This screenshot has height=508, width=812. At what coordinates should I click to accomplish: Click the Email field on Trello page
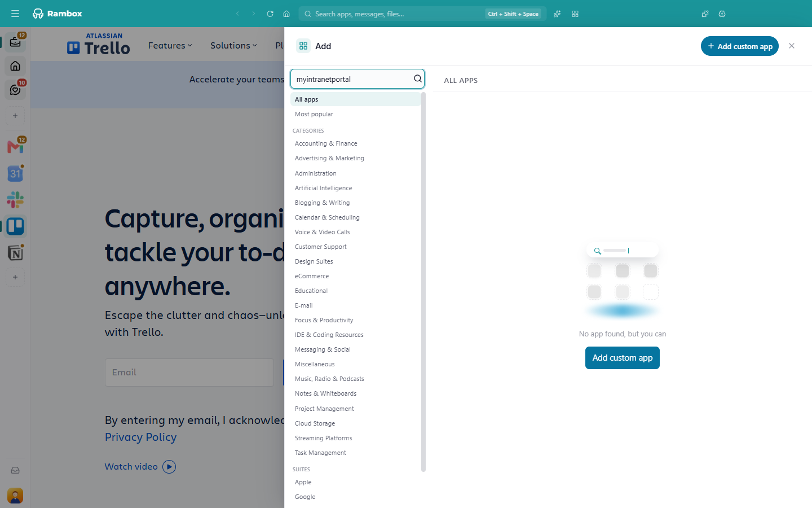[x=189, y=373]
